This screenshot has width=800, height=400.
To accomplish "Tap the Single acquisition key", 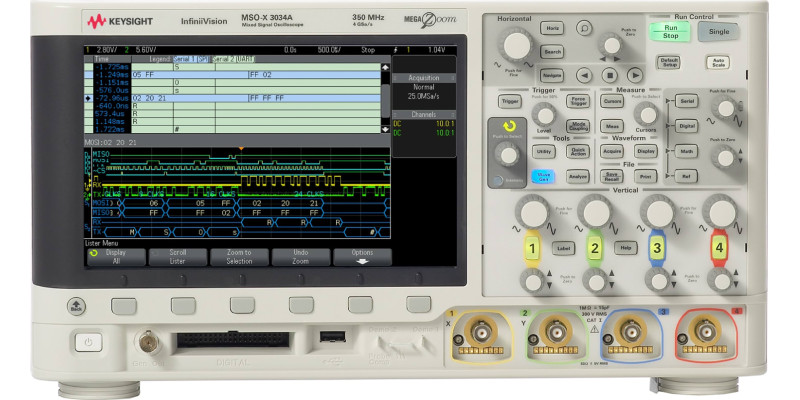I will tap(719, 32).
